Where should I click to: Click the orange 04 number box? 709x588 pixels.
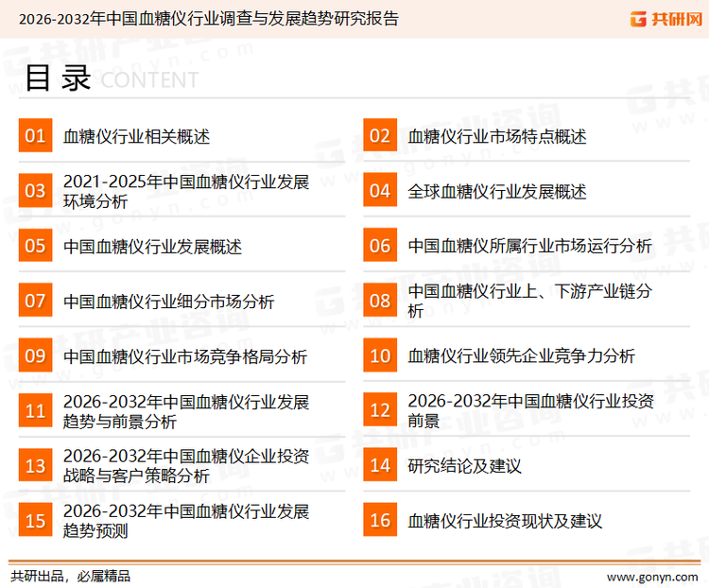(380, 190)
